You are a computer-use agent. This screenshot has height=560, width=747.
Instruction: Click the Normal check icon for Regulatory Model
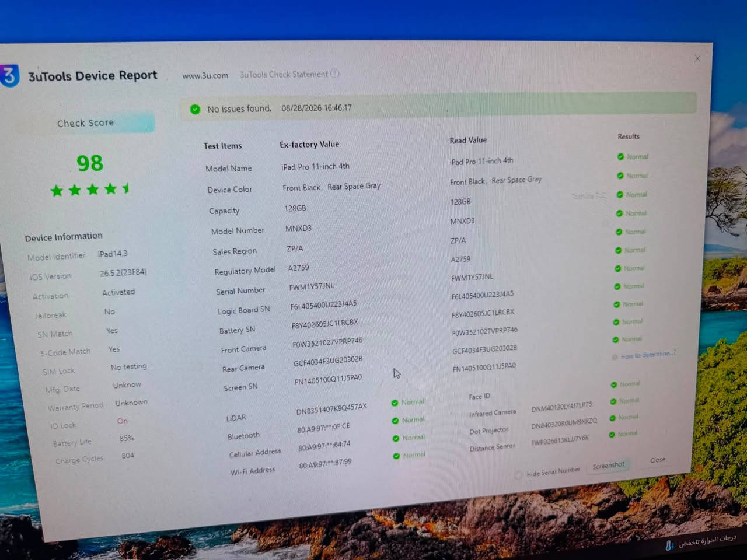[x=618, y=250]
